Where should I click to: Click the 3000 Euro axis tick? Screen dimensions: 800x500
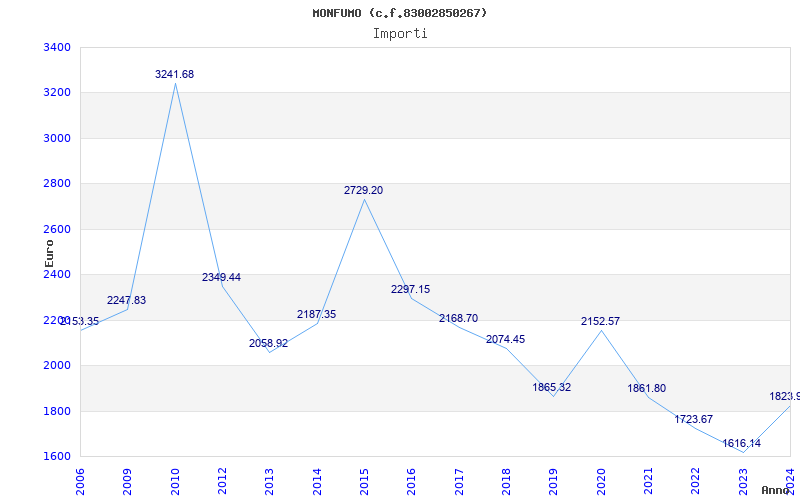pyautogui.click(x=57, y=138)
